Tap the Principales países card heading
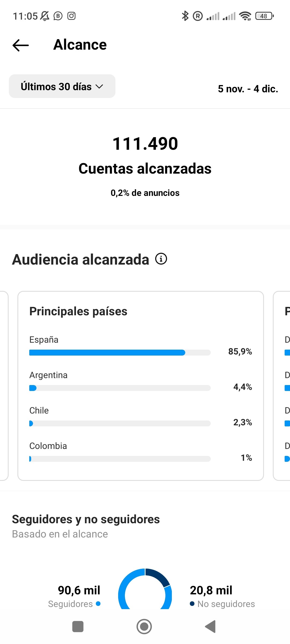 tap(78, 311)
